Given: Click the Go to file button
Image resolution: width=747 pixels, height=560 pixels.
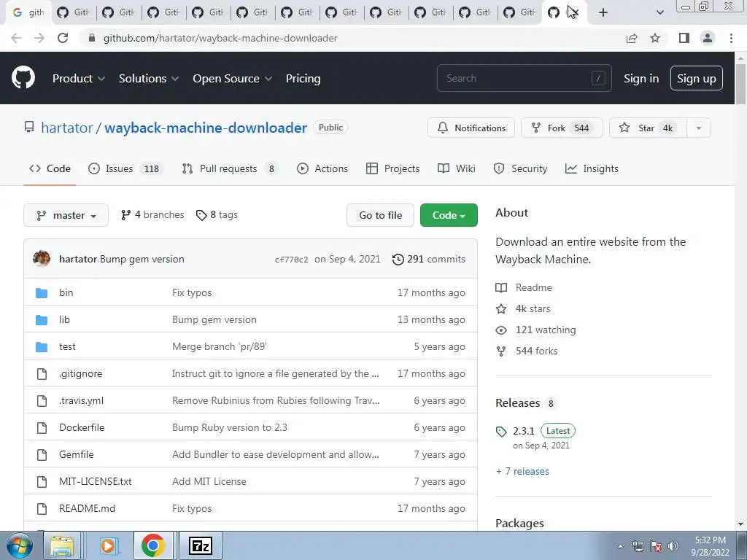Looking at the screenshot, I should (x=380, y=215).
